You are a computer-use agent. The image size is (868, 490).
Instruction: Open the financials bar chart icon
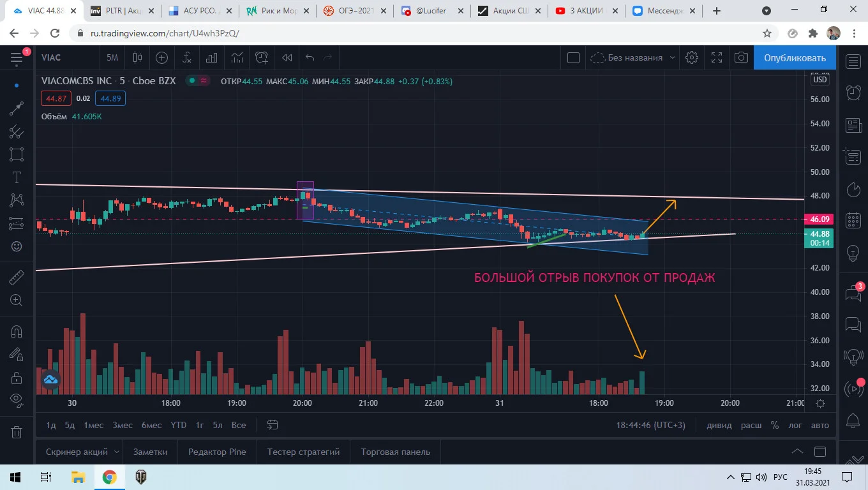click(212, 57)
